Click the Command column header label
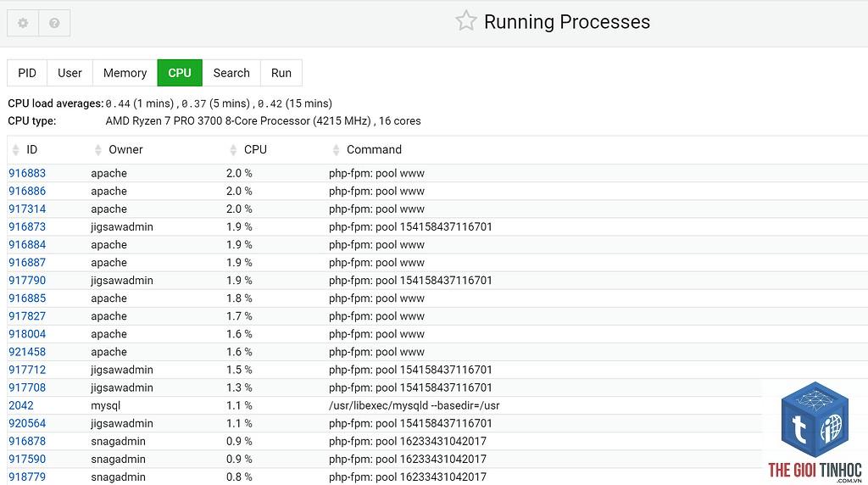This screenshot has height=485, width=868. (374, 149)
